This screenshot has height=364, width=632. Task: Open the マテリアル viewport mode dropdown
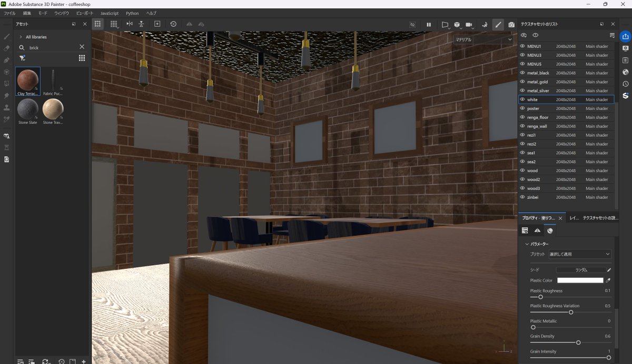click(x=483, y=39)
